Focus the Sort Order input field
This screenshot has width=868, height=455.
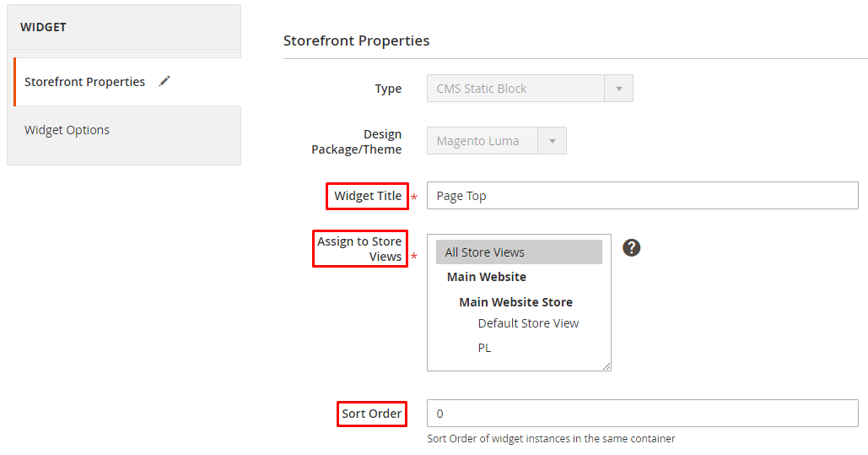click(642, 414)
